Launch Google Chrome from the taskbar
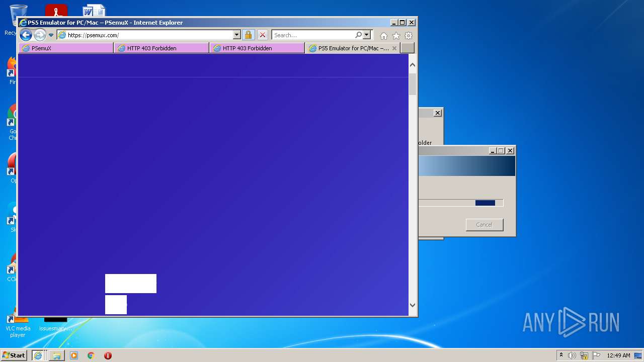This screenshot has height=362, width=644. point(91,355)
